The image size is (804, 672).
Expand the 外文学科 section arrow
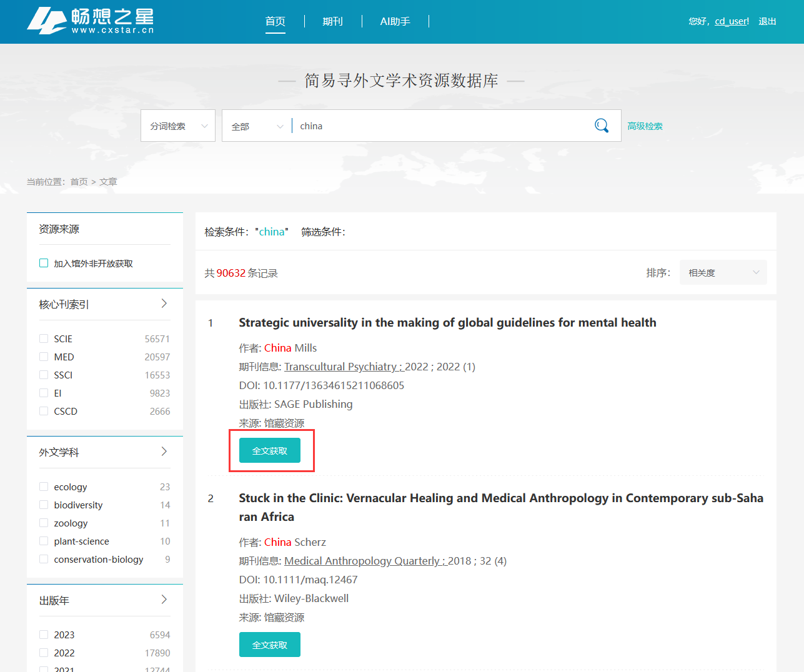click(x=164, y=452)
